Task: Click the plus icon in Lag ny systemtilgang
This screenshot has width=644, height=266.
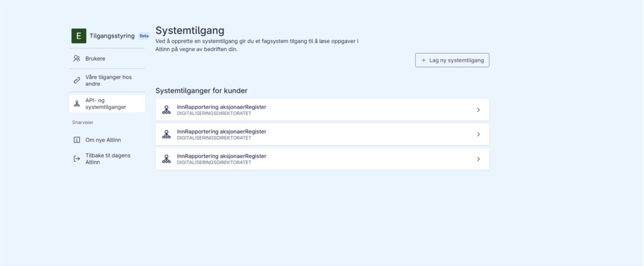Action: coord(424,60)
